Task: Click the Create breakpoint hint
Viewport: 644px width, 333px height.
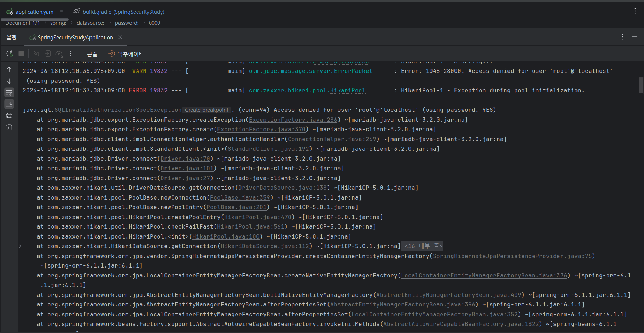Action: [207, 110]
